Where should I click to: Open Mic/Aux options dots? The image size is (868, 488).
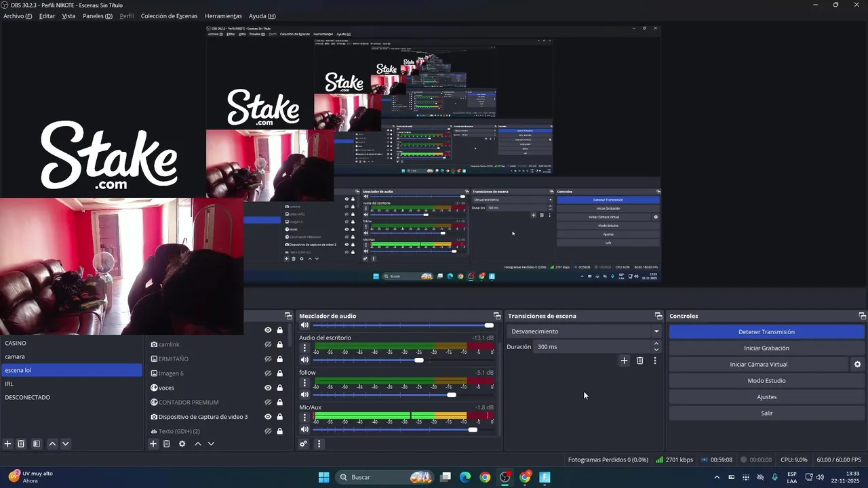pos(304,418)
